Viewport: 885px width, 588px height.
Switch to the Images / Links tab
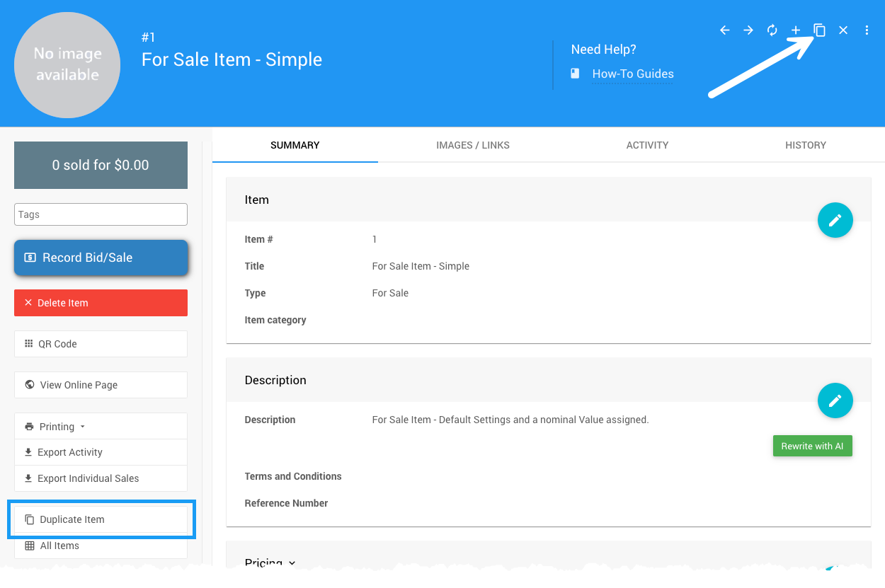point(472,145)
